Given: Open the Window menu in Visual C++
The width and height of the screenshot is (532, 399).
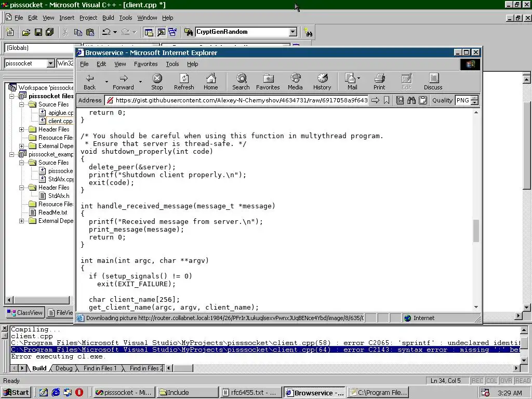Looking at the screenshot, I should click(147, 18).
